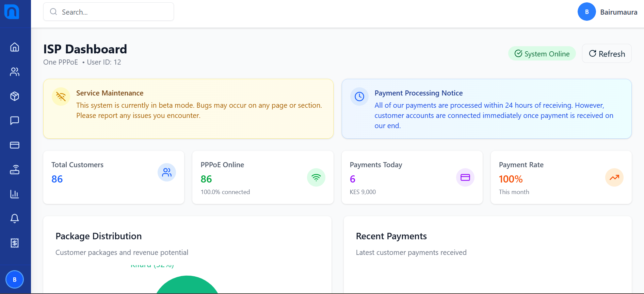Click the green pie chart segment

point(187,286)
